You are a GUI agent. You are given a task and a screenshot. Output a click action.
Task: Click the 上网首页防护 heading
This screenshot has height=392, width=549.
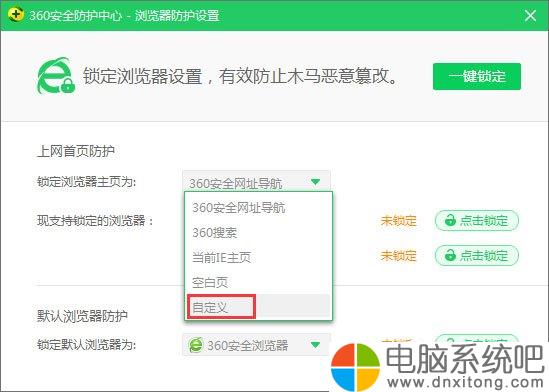76,151
